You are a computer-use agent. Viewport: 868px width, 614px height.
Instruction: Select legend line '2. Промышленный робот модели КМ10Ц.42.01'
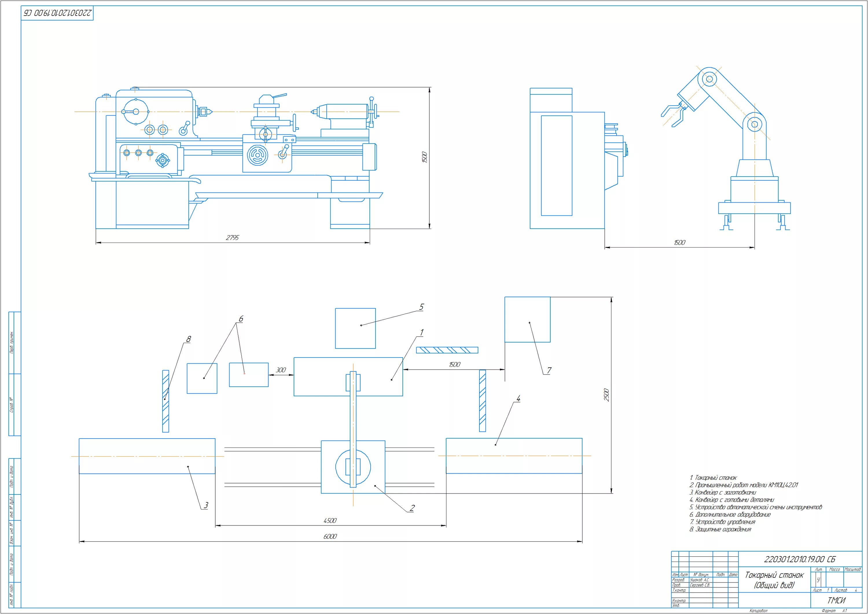click(x=744, y=485)
